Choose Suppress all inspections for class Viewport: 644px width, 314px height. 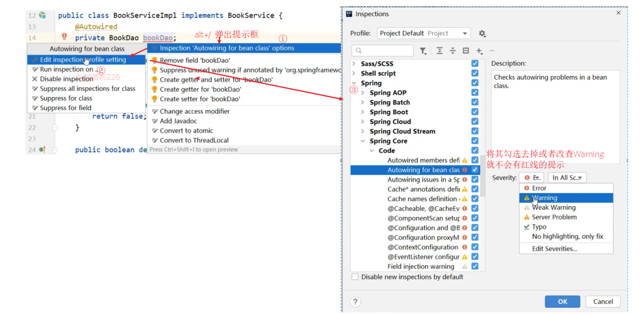coord(86,88)
